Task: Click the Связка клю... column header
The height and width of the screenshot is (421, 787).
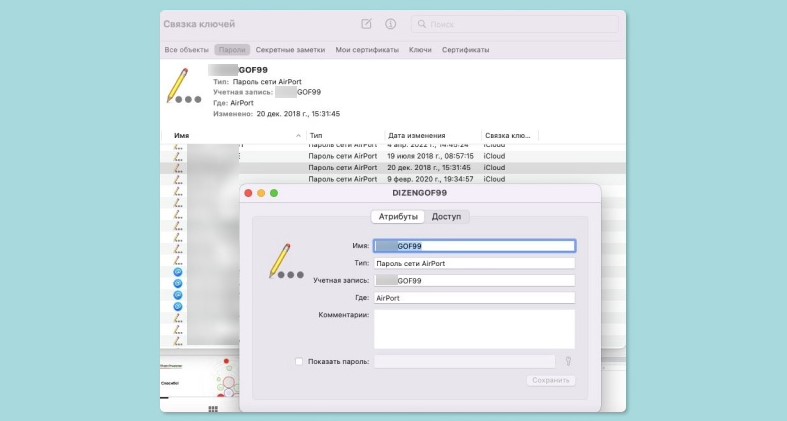Action: point(509,135)
